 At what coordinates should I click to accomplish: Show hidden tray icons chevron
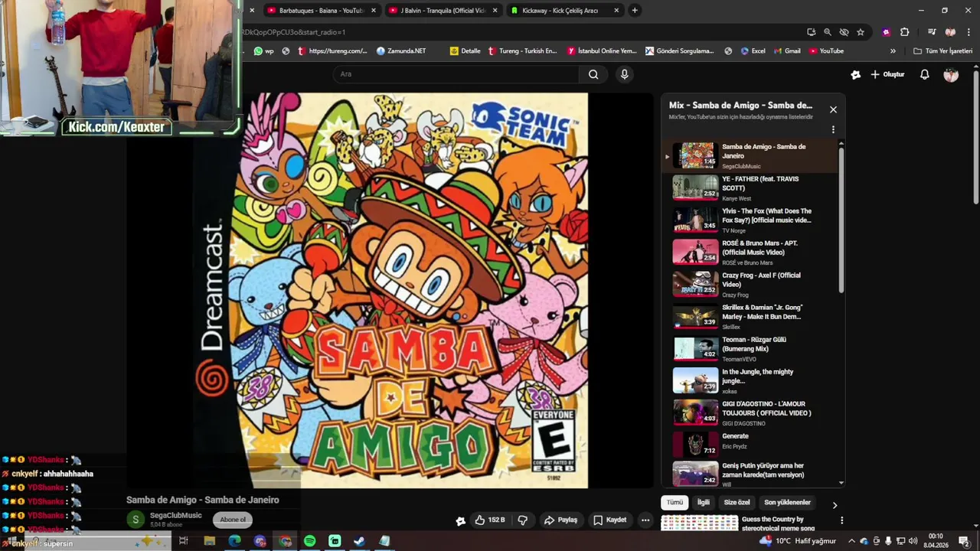tap(851, 541)
